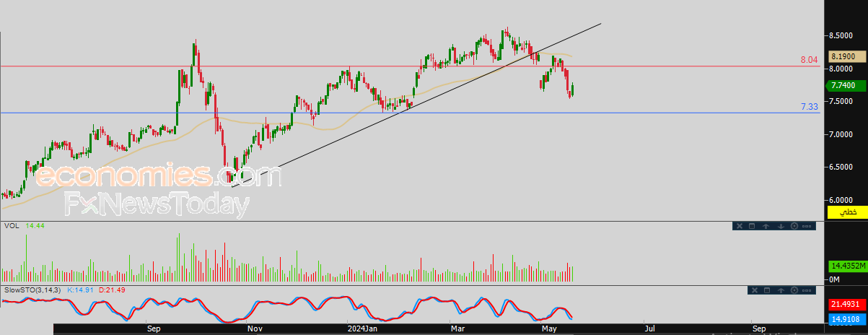Open VOL panel settings gear
868x335 pixels.
[x=794, y=226]
